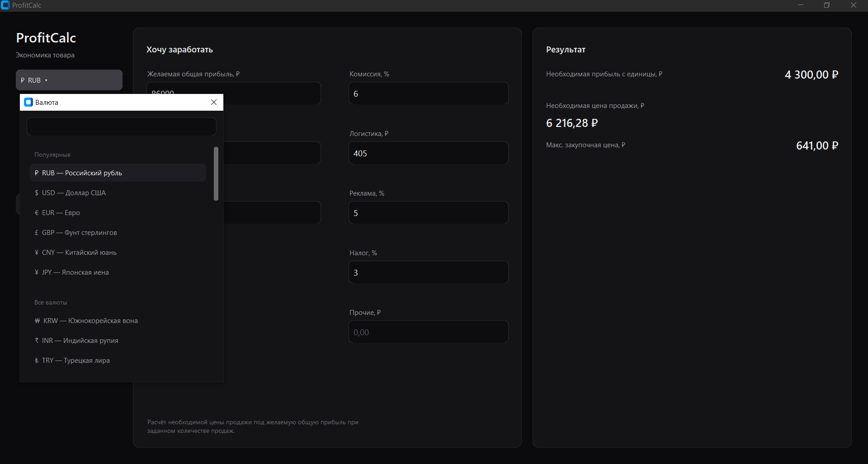Open the RUB currency dropdown

click(x=69, y=80)
